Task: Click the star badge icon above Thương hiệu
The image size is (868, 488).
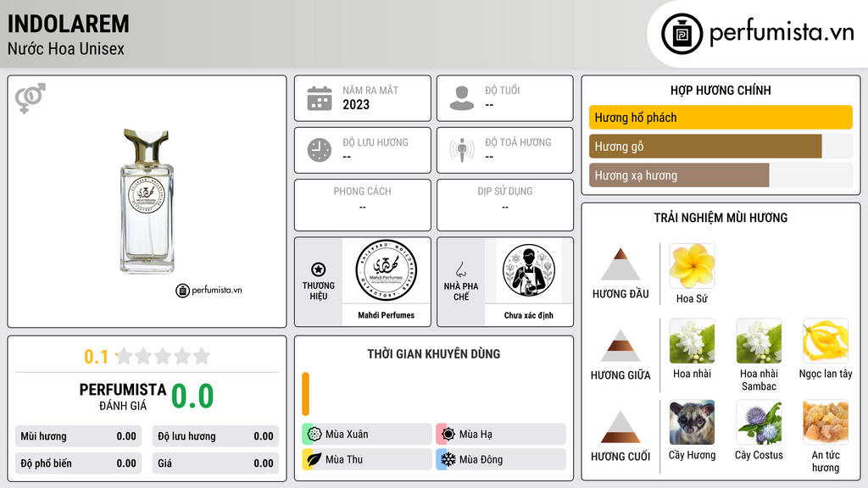Action: tap(319, 269)
